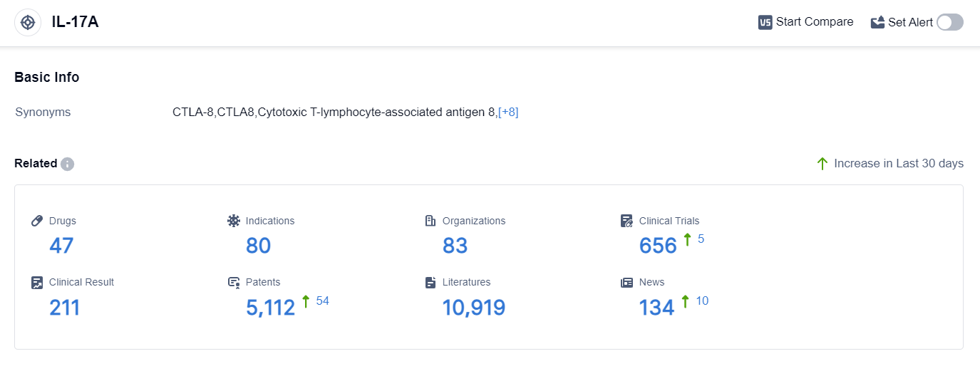This screenshot has height=366, width=980.
Task: Click the Clinical Trials icon
Action: click(626, 221)
